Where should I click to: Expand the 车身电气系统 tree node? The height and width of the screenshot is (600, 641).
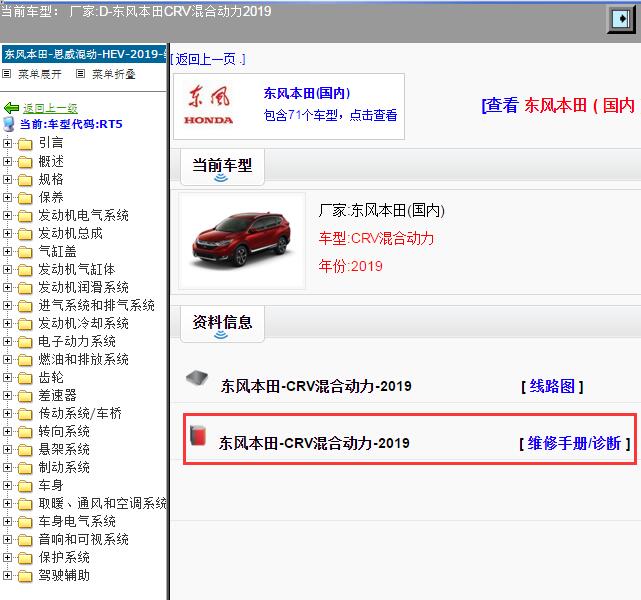[x=7, y=521]
